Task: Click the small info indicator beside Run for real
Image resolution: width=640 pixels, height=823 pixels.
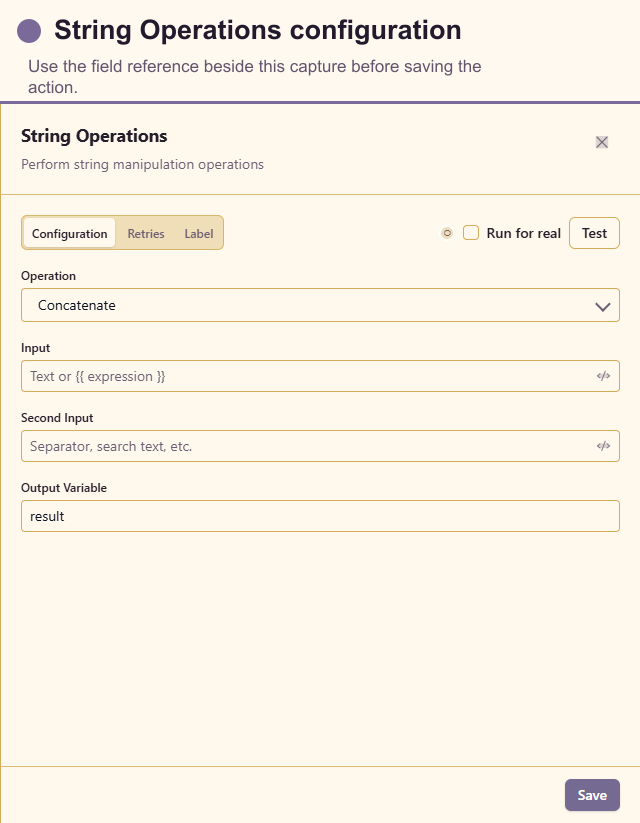Action: (447, 233)
